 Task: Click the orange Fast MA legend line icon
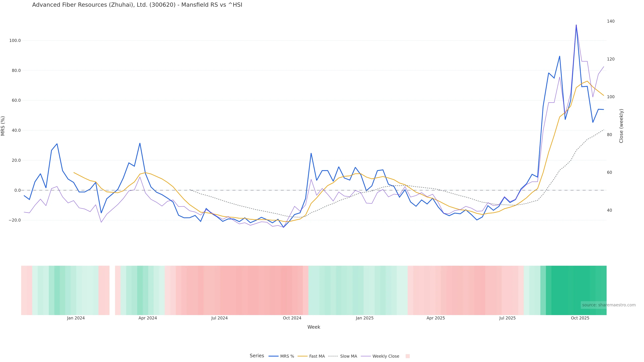point(303,356)
